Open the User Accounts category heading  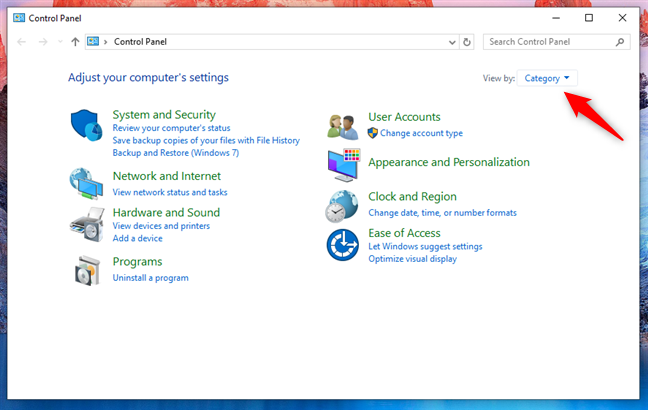404,117
